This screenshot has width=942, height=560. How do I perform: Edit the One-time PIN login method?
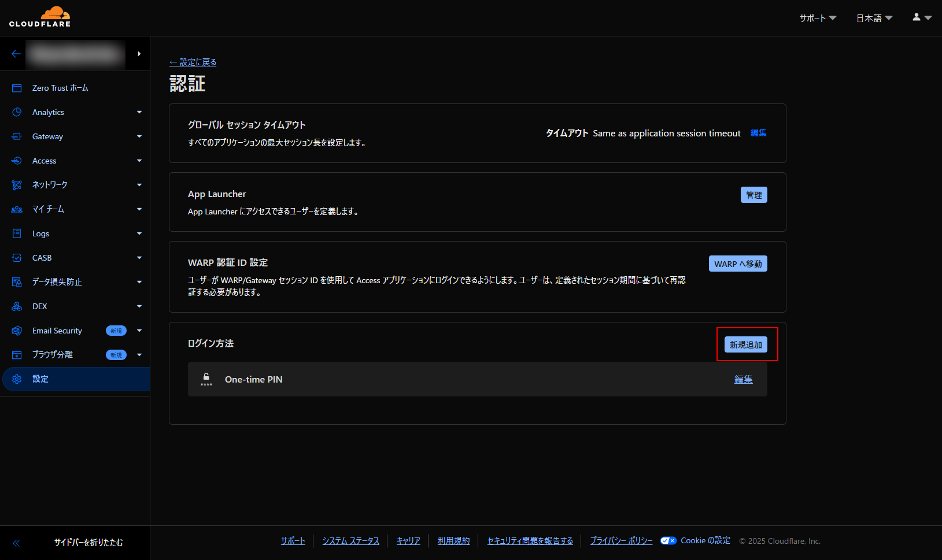pos(744,379)
